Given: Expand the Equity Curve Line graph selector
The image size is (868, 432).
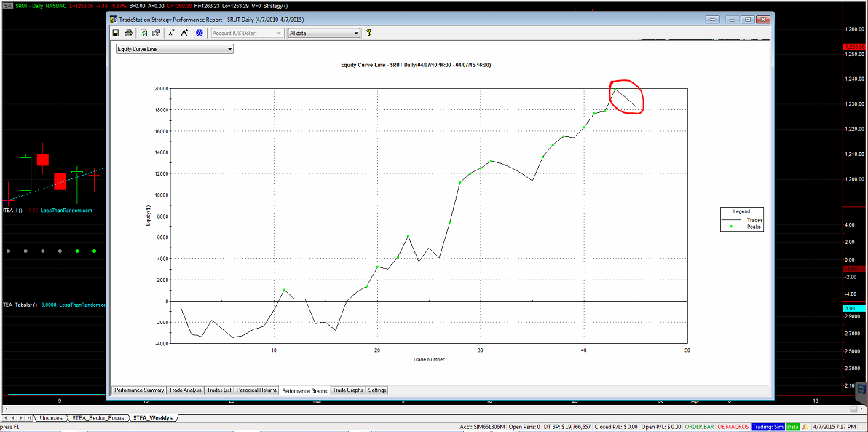Looking at the screenshot, I should [x=174, y=49].
